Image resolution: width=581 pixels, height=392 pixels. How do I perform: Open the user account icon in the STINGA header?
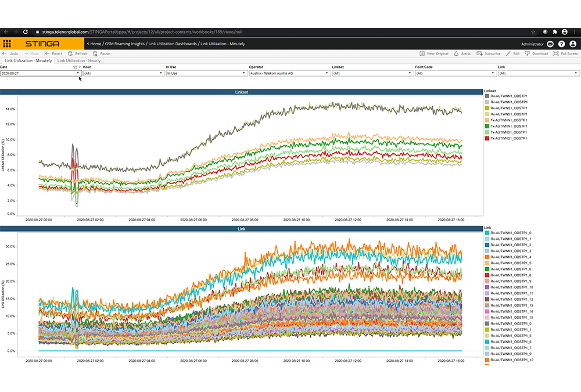573,44
